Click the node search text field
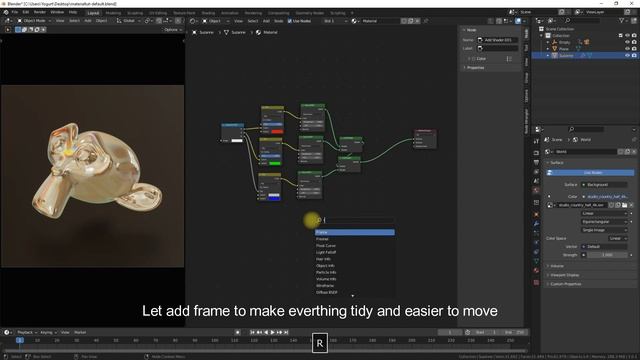The height and width of the screenshot is (360, 640). (355, 220)
